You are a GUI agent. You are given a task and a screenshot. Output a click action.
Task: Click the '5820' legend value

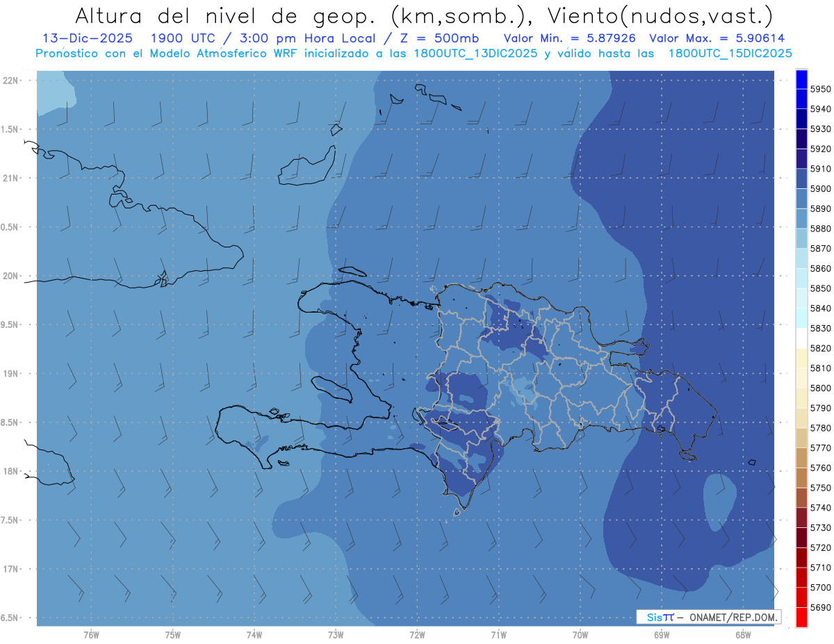[821, 348]
